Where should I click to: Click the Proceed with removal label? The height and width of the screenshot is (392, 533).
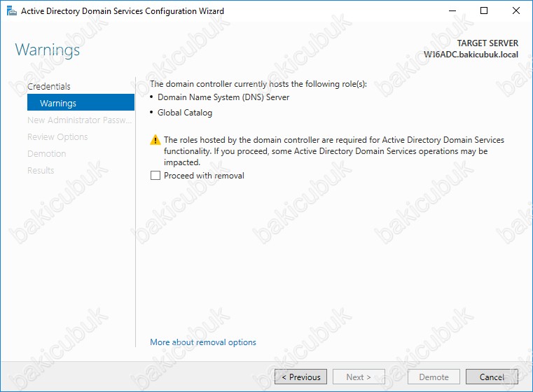pyautogui.click(x=204, y=176)
